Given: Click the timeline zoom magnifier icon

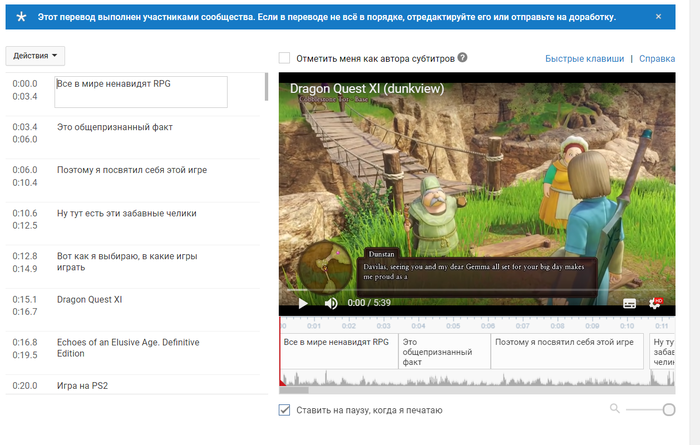Looking at the screenshot, I should [x=615, y=409].
